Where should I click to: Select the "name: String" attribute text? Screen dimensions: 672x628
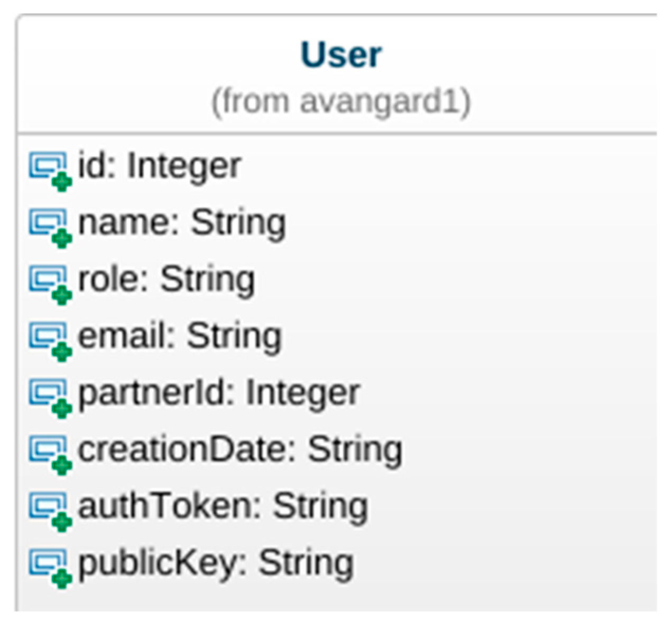click(182, 223)
